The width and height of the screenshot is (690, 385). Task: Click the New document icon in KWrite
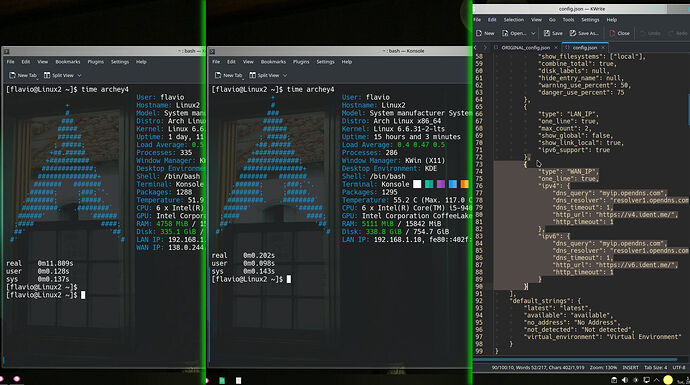click(479, 33)
